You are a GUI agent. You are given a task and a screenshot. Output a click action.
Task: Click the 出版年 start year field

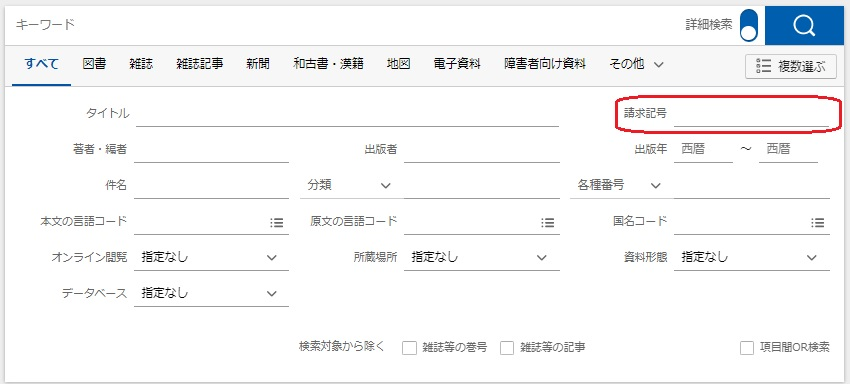pos(703,150)
